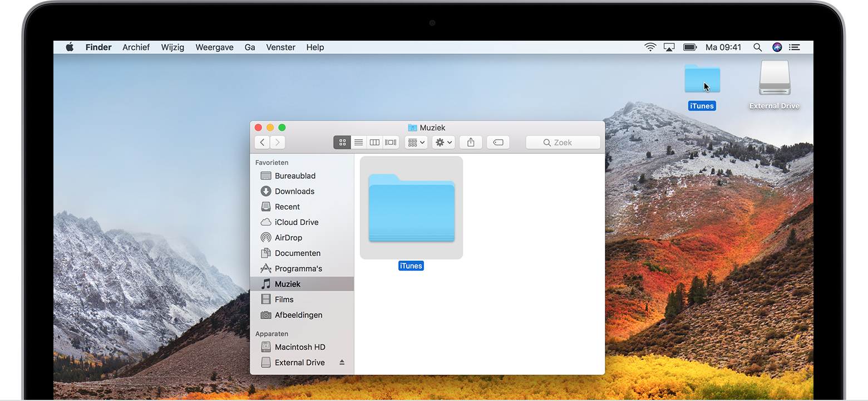Open Spotlight search in menu bar
The image size is (868, 401).
click(x=757, y=47)
